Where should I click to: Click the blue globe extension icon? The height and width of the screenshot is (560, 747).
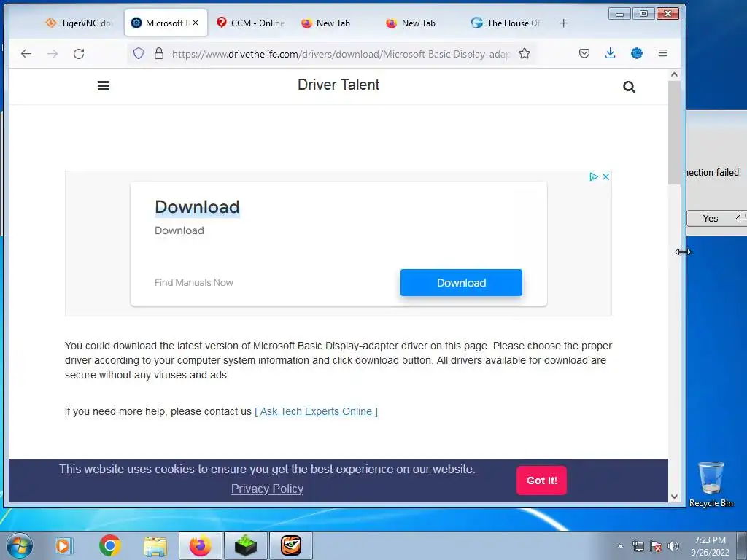click(x=636, y=53)
